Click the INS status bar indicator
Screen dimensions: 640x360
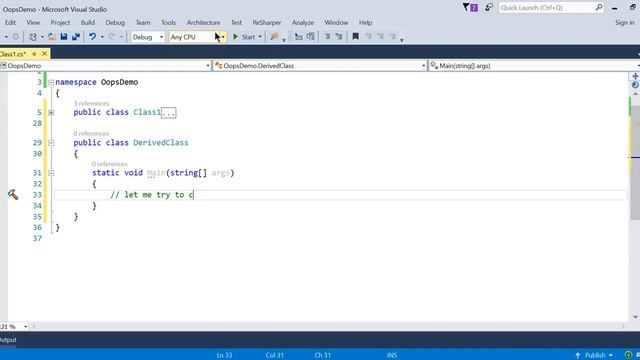[392, 355]
